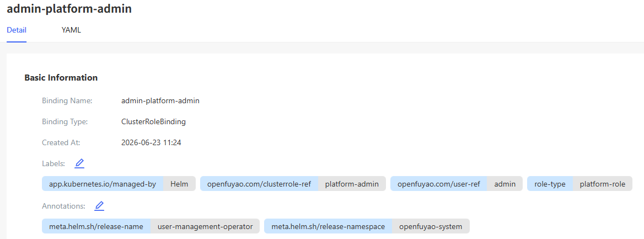644x239 pixels.
Task: Click the user-management-operator annotation value
Action: (x=205, y=226)
